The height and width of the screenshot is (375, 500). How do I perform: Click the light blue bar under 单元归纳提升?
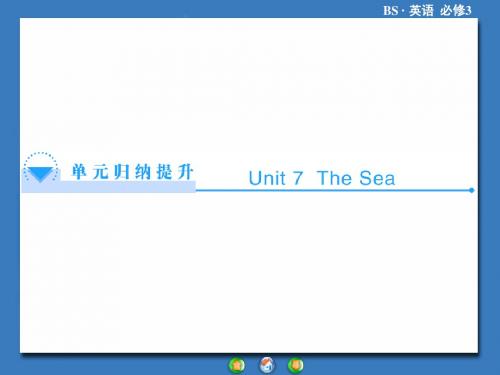[109, 187]
